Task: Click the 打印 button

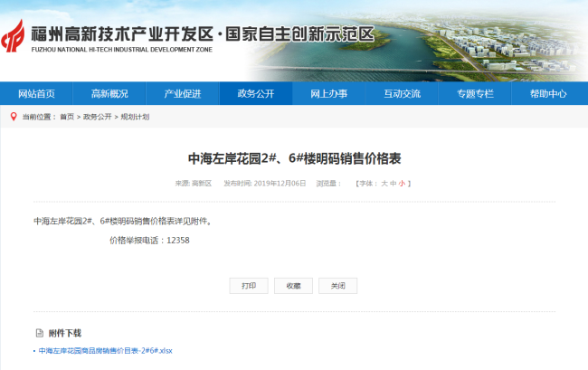Action: pyautogui.click(x=249, y=286)
